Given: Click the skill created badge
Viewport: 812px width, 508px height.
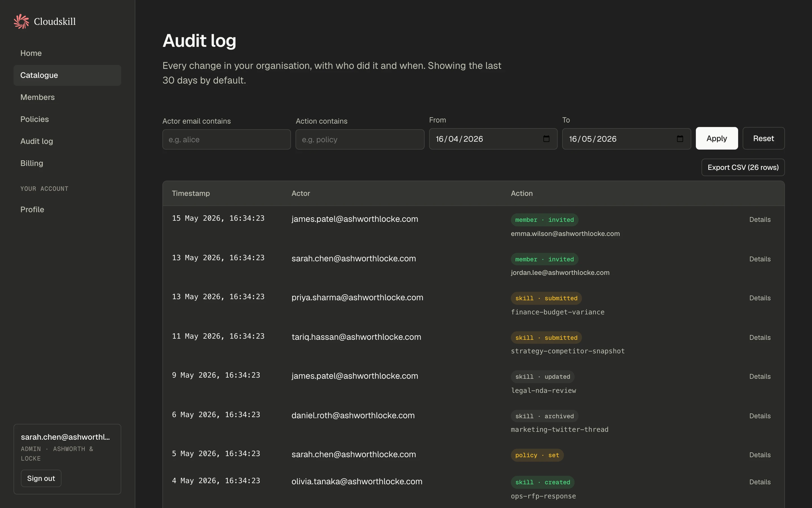Looking at the screenshot, I should point(542,483).
